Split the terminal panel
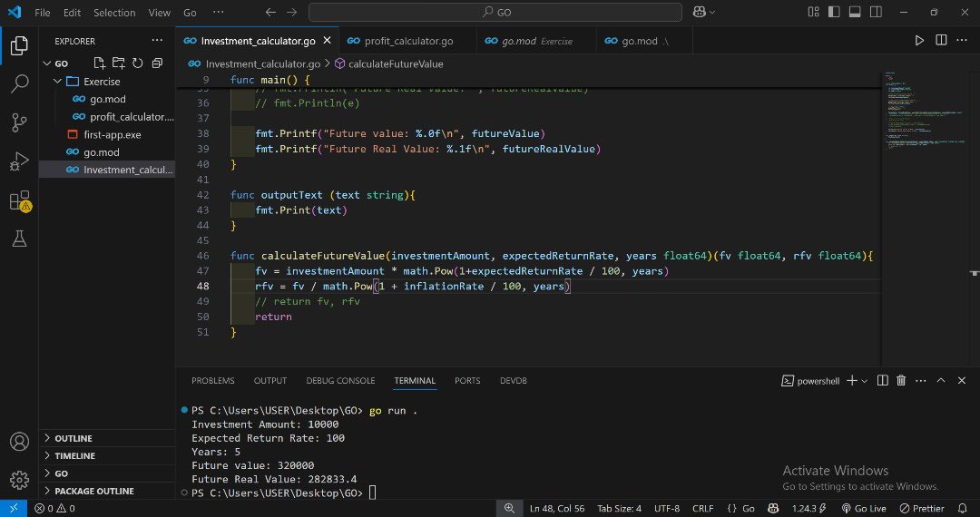Image resolution: width=980 pixels, height=517 pixels. tap(882, 380)
